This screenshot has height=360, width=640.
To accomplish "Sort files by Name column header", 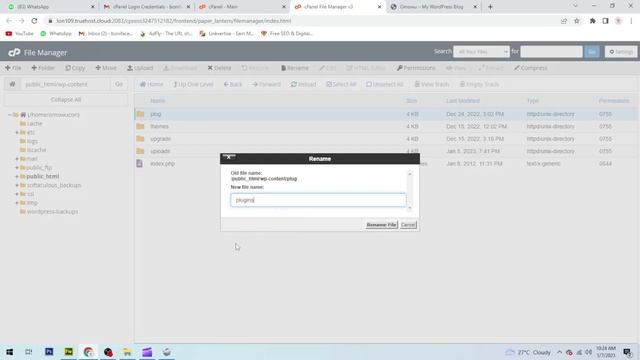I will [157, 101].
